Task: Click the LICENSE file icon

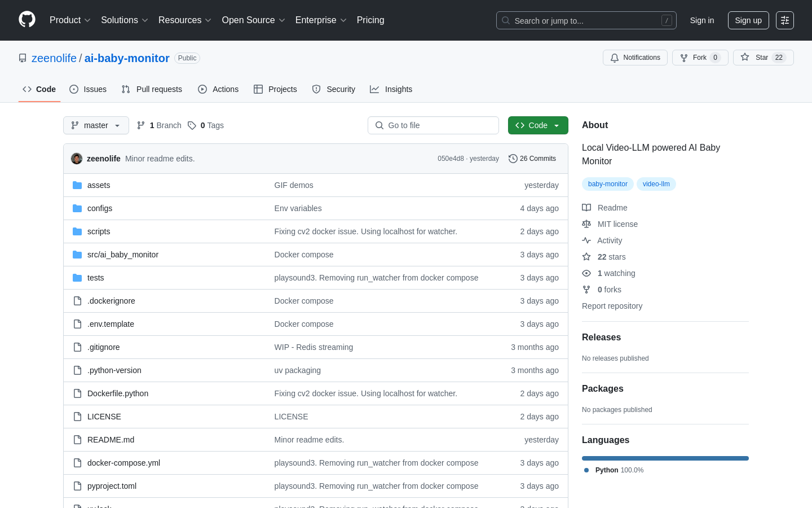Action: [x=77, y=417]
